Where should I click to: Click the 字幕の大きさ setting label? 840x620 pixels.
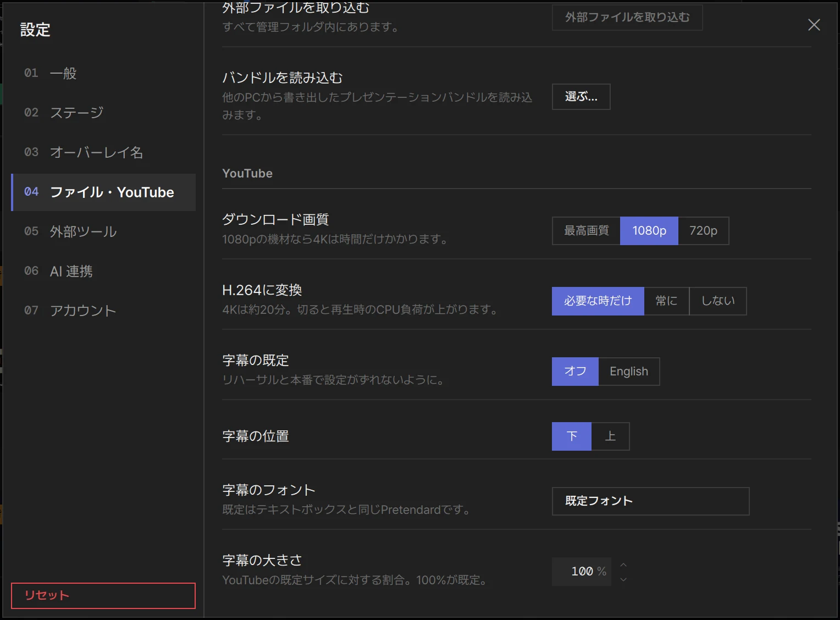(262, 560)
